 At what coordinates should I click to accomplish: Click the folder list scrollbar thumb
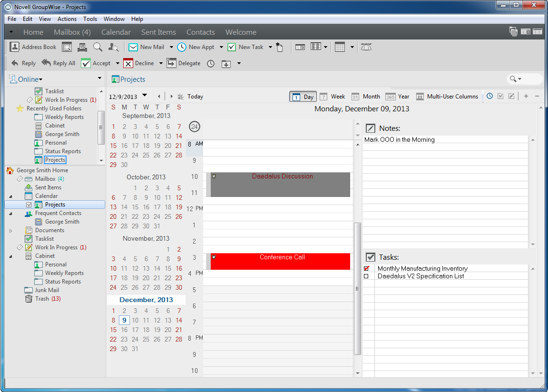[x=101, y=127]
